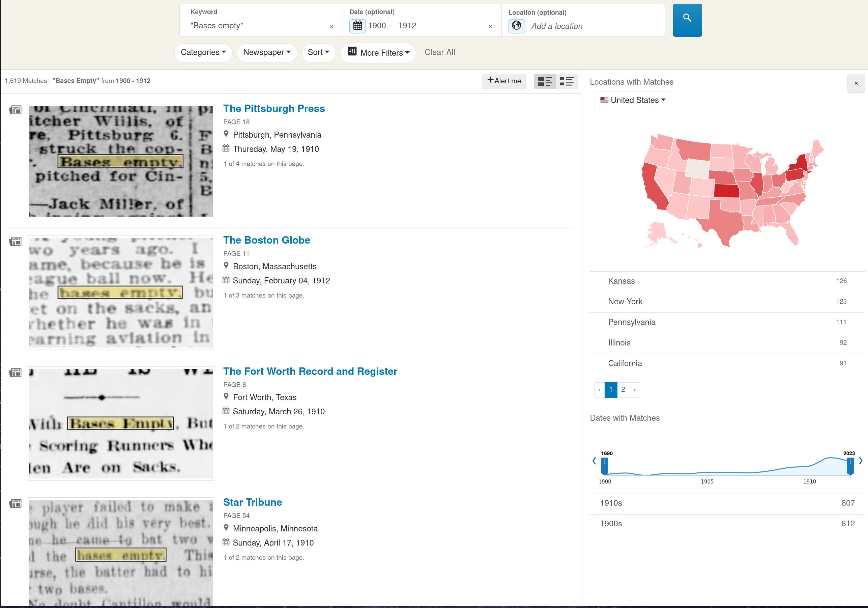Select the 1910s decade row
Viewport: 868px width, 608px height.
click(727, 504)
